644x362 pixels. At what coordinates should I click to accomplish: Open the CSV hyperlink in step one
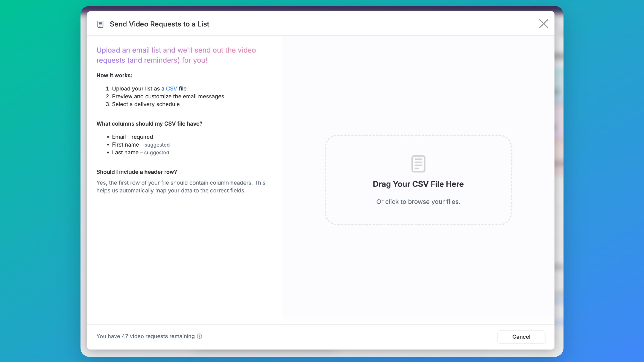171,89
